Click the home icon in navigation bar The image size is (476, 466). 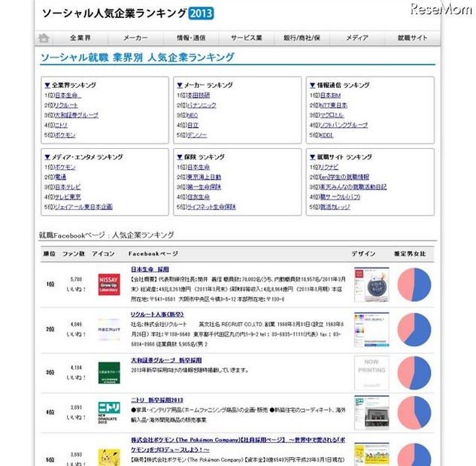pos(44,38)
